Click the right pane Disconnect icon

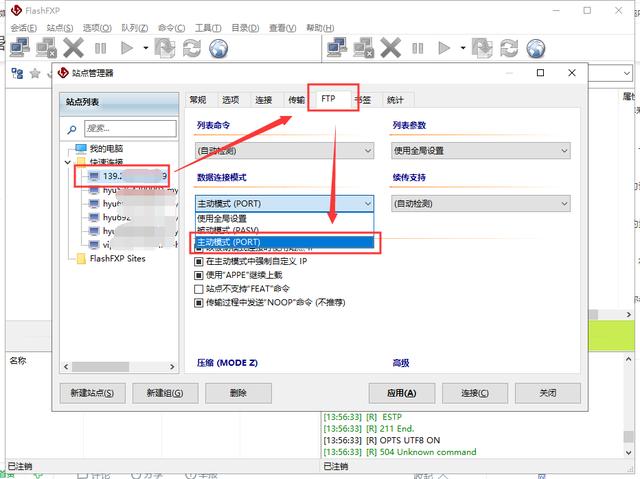coord(363,48)
